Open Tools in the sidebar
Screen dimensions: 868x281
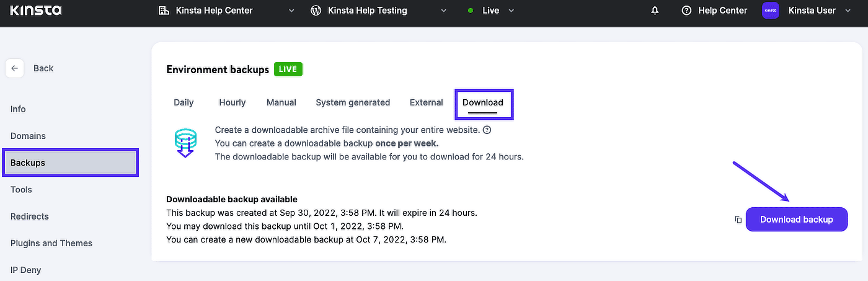point(21,190)
